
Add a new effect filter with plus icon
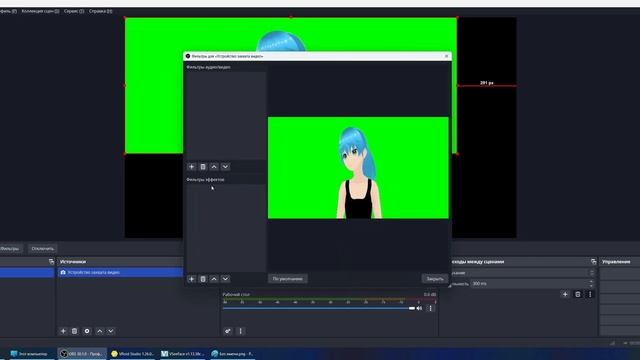click(191, 279)
